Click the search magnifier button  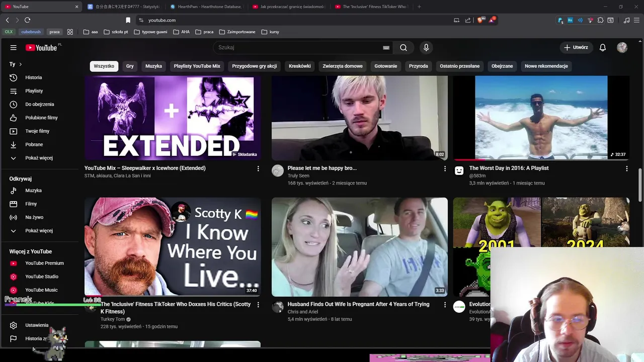pos(404,47)
